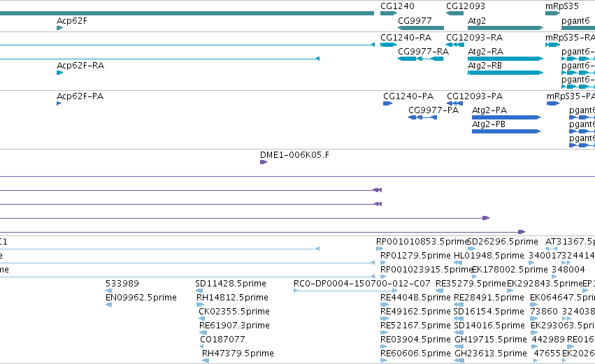The height and width of the screenshot is (364, 595).
Task: Select the DME1-006K05.F purple feature glyph
Action: click(264, 162)
